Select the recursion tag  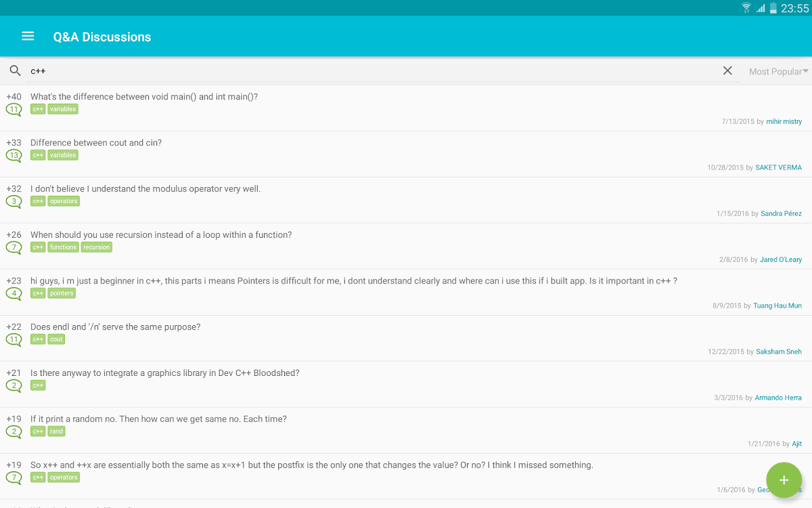96,247
